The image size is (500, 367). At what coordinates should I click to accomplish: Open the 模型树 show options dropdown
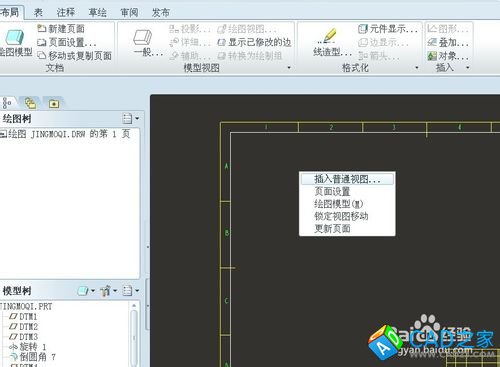(x=86, y=291)
